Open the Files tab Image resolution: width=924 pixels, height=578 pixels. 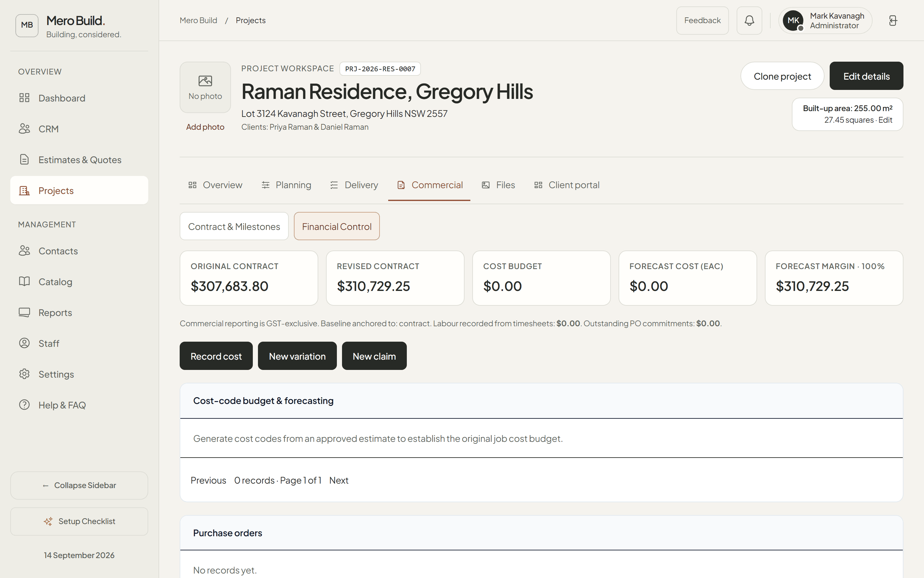coord(498,185)
